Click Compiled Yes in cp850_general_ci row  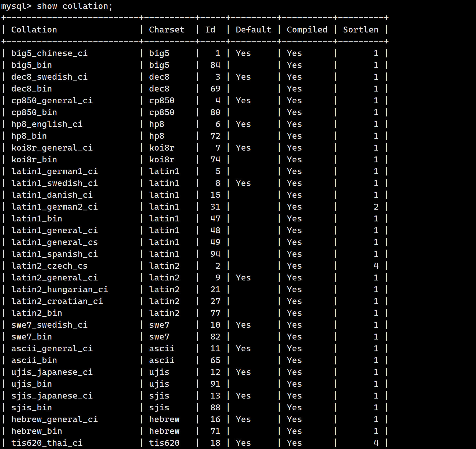(x=294, y=100)
